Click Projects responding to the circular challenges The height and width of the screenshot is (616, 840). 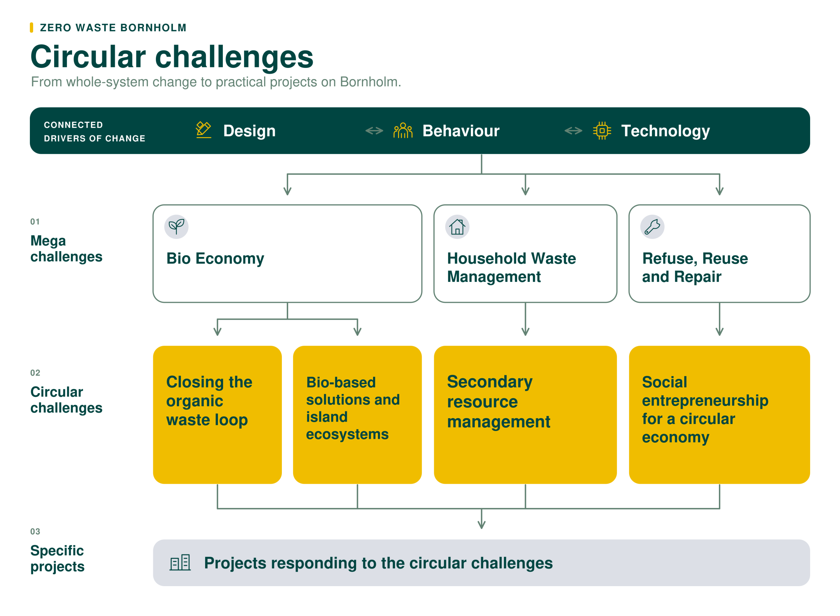481,563
